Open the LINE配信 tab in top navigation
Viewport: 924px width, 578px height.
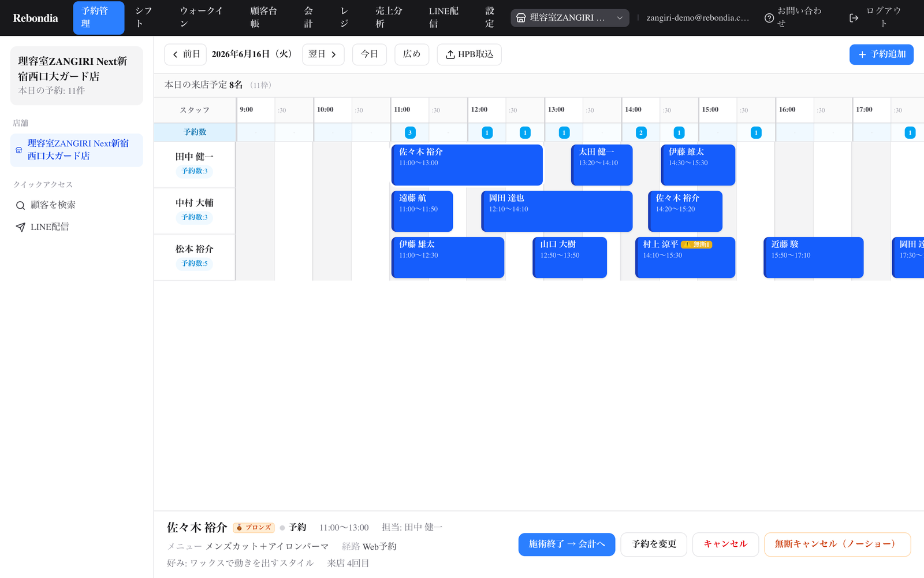click(x=444, y=17)
